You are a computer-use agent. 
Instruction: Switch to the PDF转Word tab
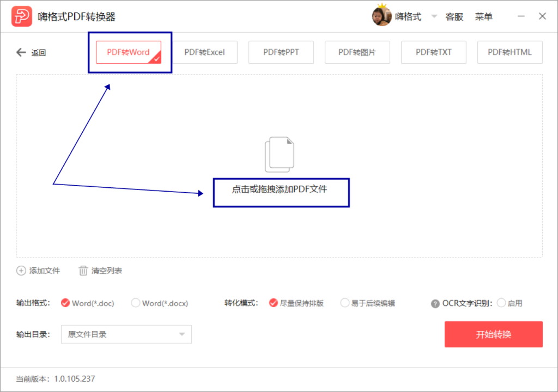[x=129, y=52]
